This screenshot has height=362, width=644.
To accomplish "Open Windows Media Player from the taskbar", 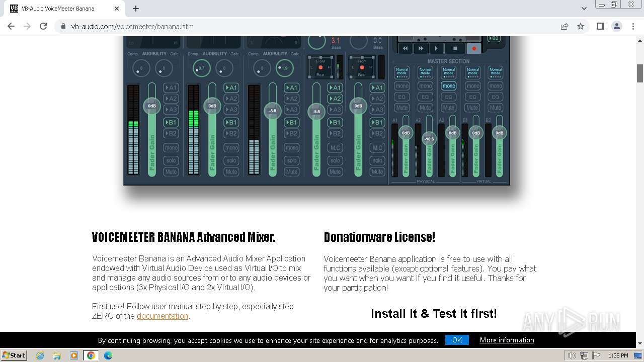I will pos(74,355).
